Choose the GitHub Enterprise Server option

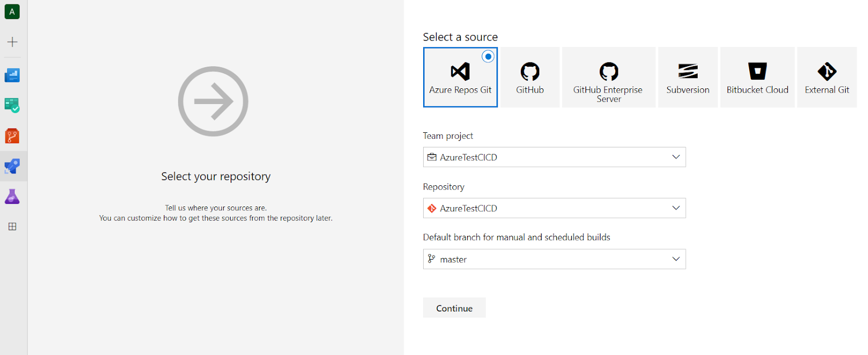click(x=608, y=78)
